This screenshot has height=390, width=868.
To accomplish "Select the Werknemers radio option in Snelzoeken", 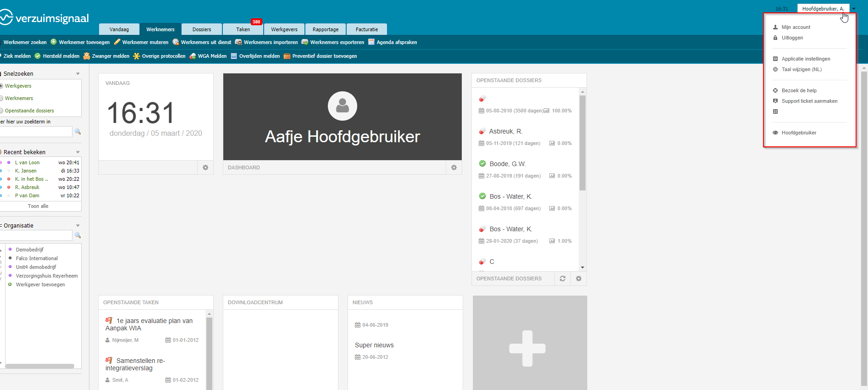I will pyautogui.click(x=1, y=98).
